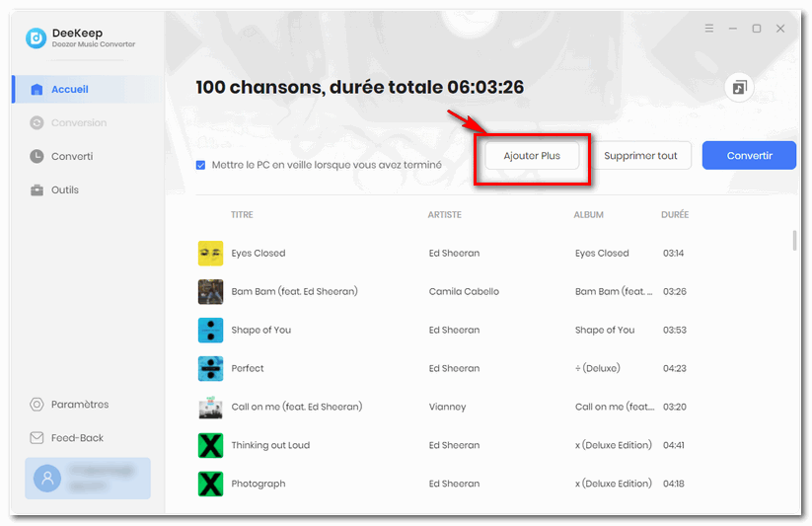The height and width of the screenshot is (526, 812).
Task: Click artist Camila Cabello
Action: pyautogui.click(x=464, y=291)
